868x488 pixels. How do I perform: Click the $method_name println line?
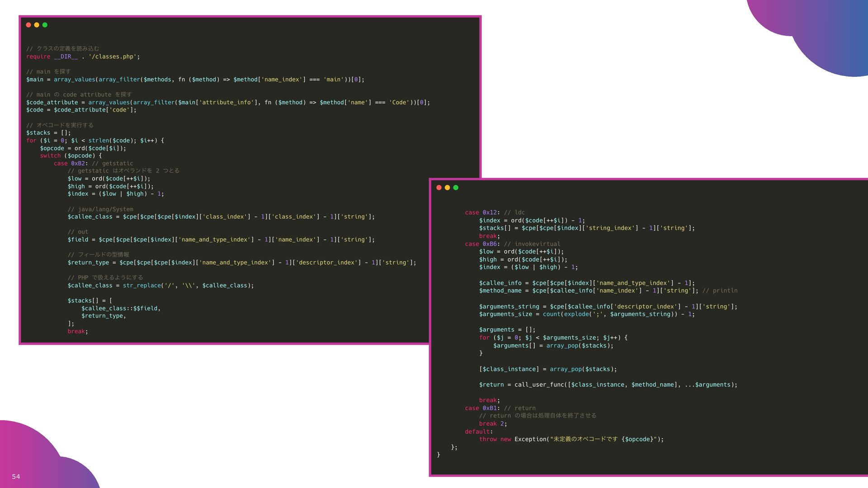tap(608, 291)
